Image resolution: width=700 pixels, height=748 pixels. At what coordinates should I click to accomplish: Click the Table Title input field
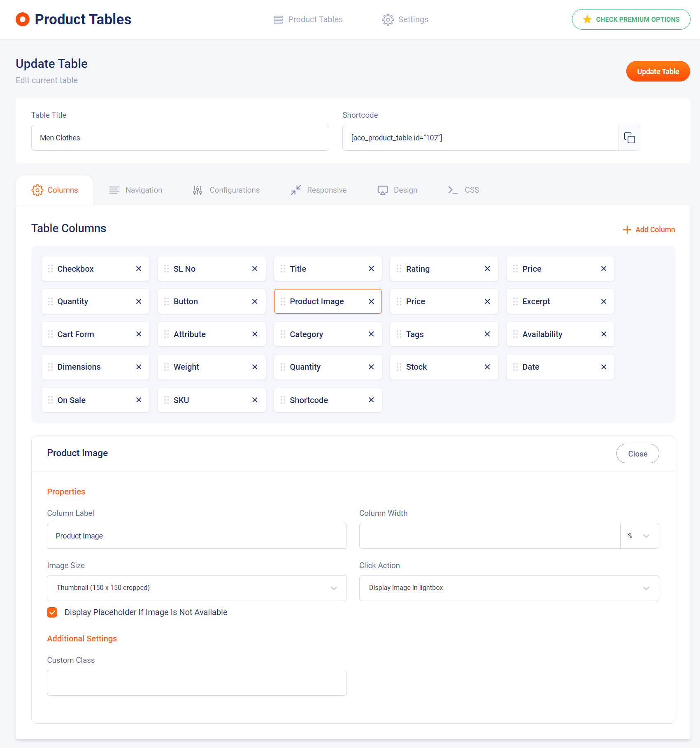click(180, 138)
